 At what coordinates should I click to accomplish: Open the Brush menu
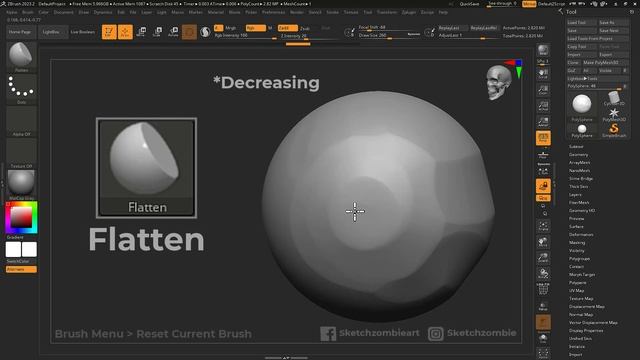coord(28,12)
